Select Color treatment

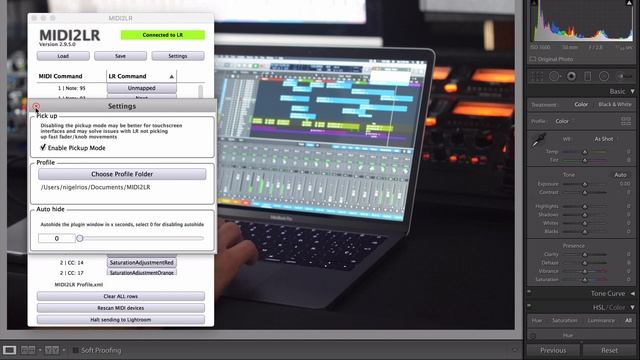(581, 104)
